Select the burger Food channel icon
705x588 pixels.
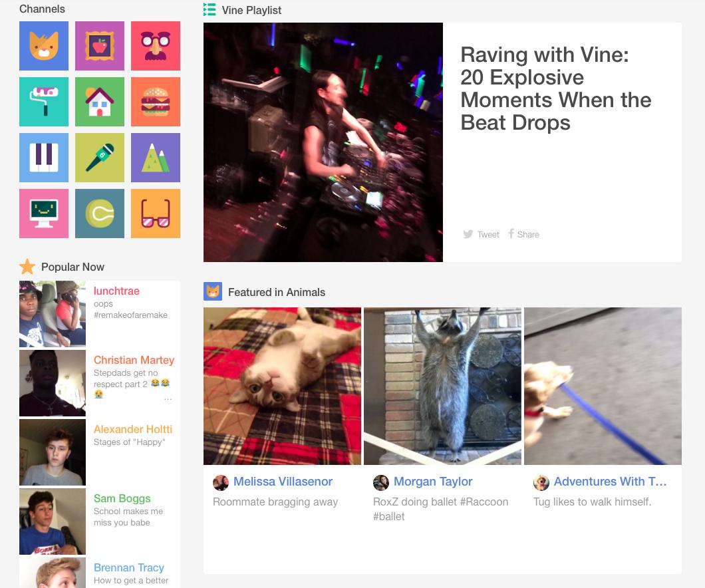pyautogui.click(x=156, y=102)
